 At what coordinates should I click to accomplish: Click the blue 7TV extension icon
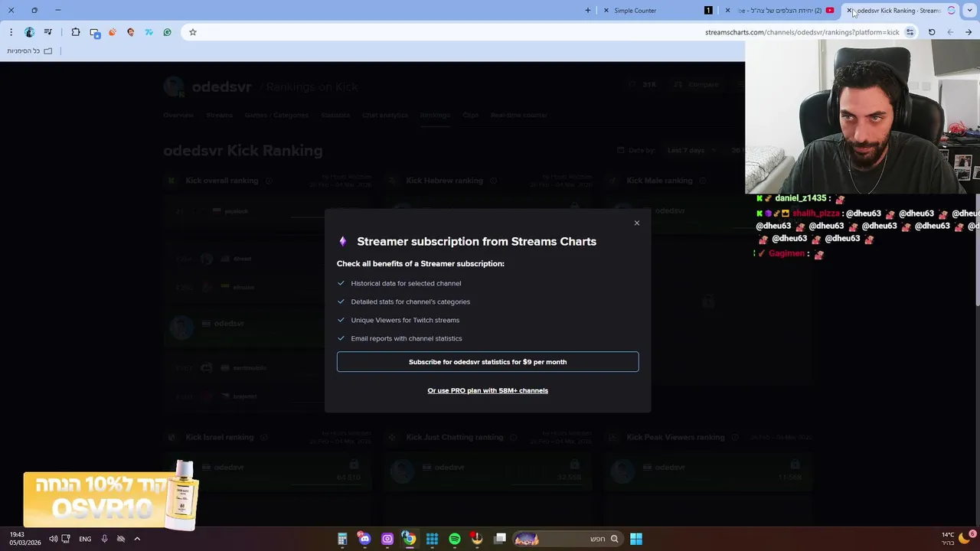[149, 32]
